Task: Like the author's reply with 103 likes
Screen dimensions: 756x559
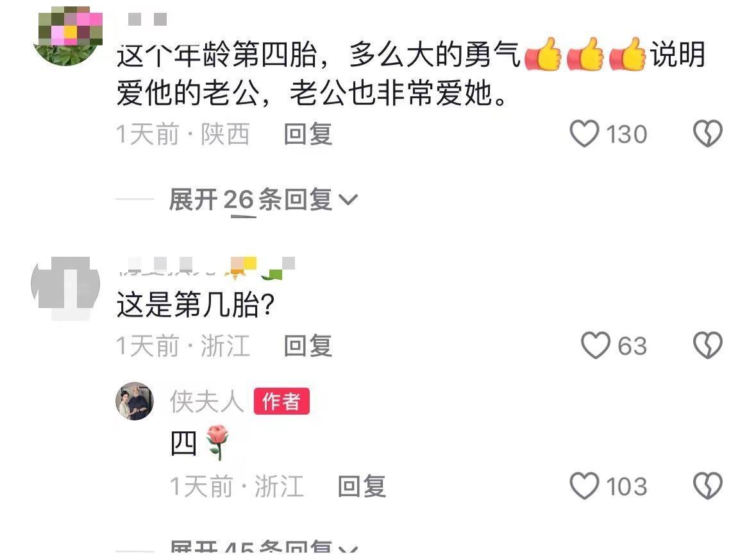Action: pos(584,486)
